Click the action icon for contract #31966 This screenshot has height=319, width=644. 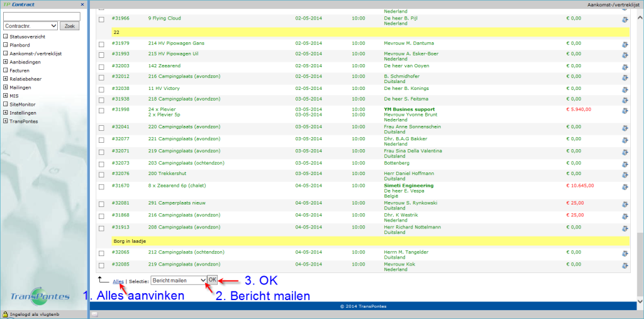(625, 19)
